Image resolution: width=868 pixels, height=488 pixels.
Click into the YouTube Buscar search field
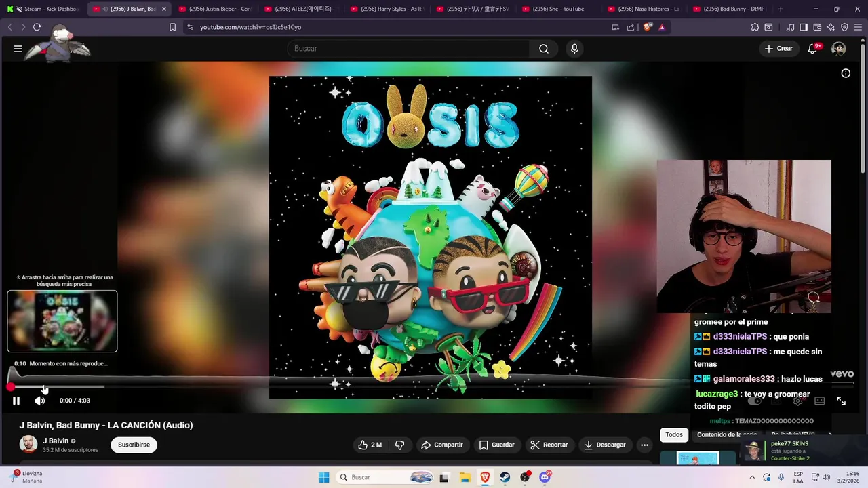(x=408, y=49)
